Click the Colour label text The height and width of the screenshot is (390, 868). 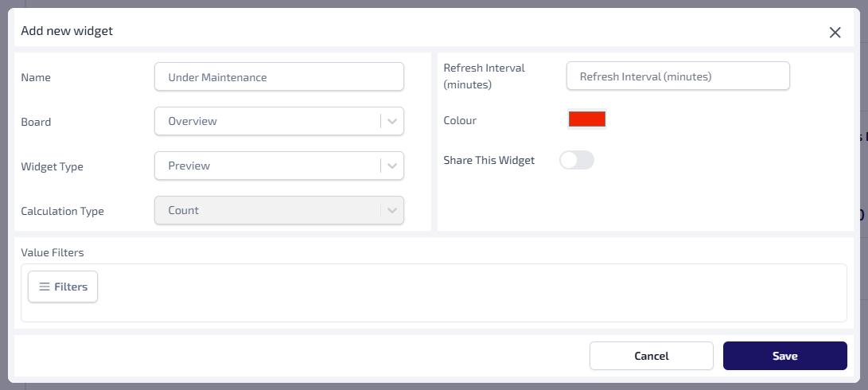pos(460,121)
